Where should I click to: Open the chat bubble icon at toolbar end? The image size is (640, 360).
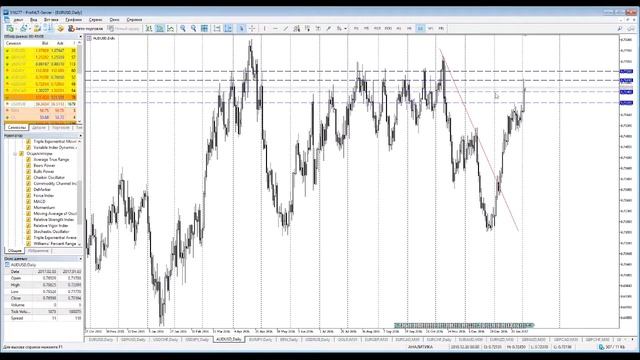click(631, 28)
